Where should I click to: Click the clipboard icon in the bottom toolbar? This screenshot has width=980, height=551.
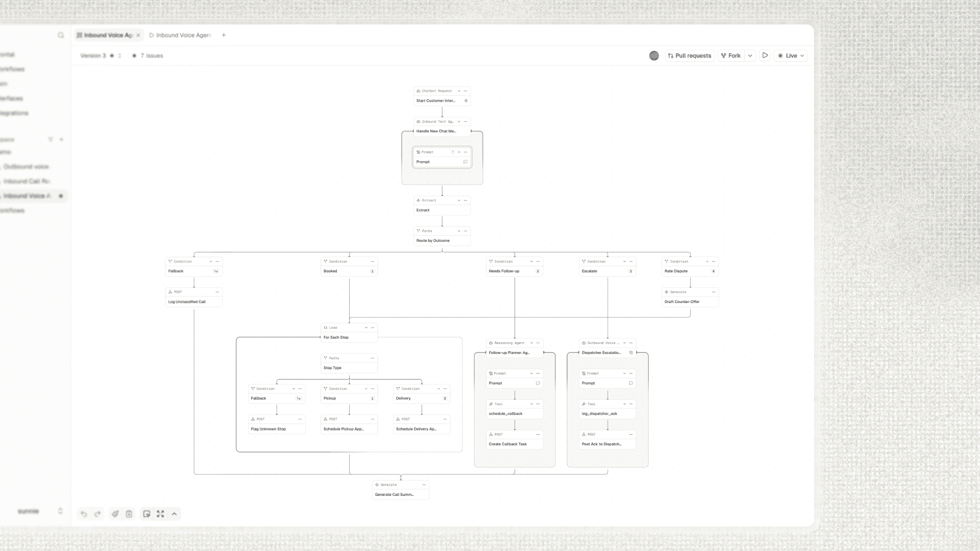click(129, 514)
